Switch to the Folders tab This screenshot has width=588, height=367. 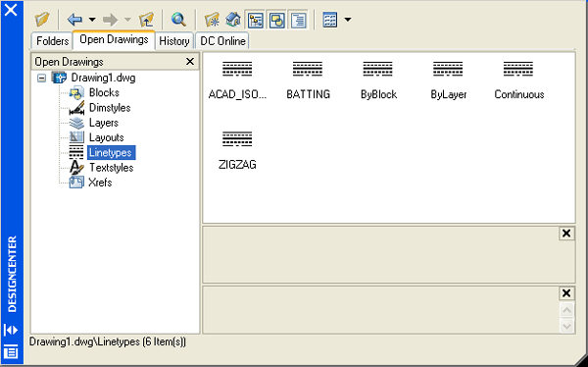(52, 41)
